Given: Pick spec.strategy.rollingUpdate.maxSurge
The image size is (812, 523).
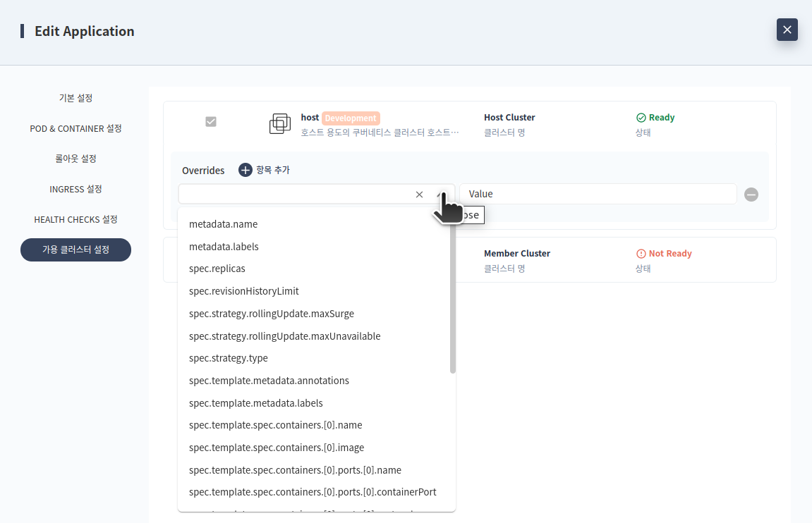Looking at the screenshot, I should [317, 314].
